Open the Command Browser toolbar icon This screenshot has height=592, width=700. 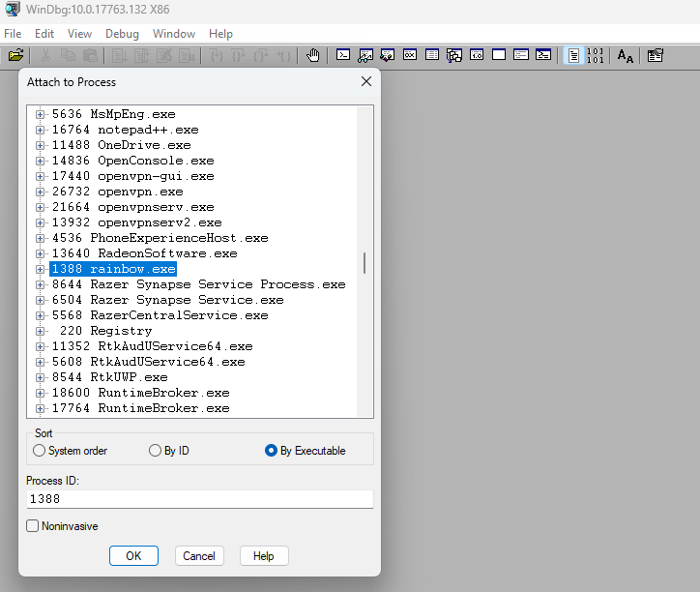click(542, 55)
